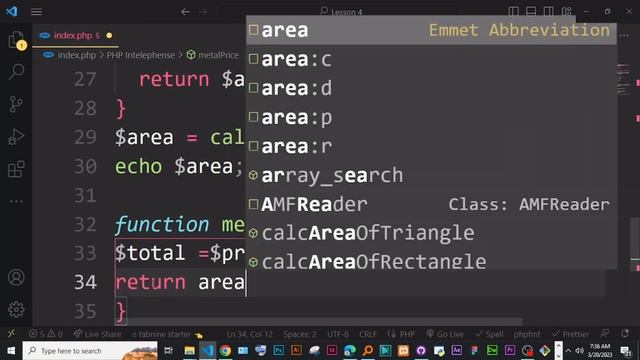Click the function keyword on line 32

click(162, 224)
